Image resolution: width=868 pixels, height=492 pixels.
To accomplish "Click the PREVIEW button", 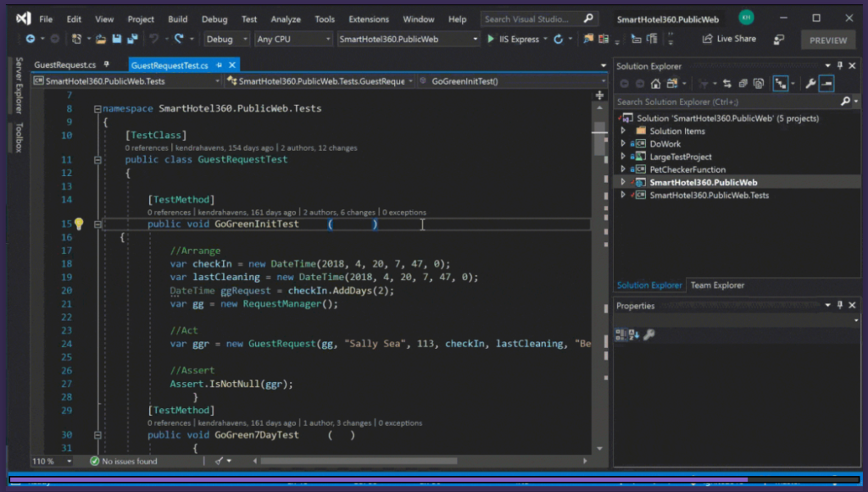I will [827, 40].
